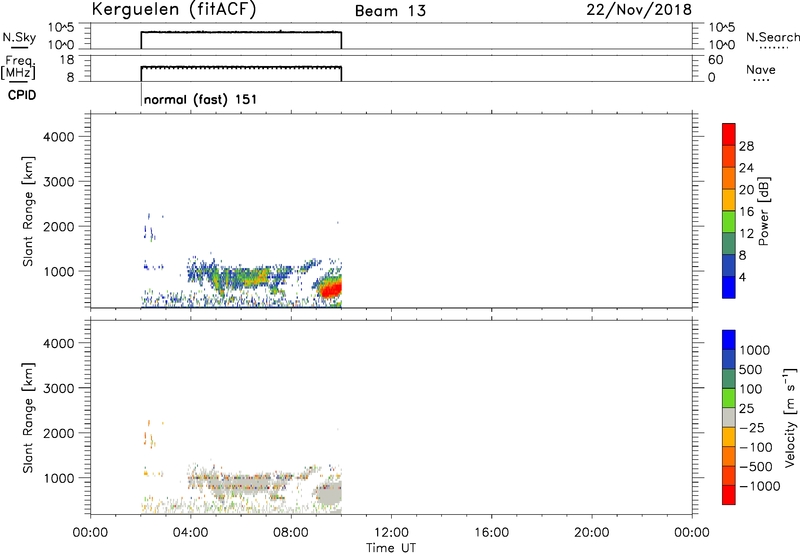Click the 'Power [dB]' colorbar label
Viewport: 800px width, 554px height.
point(763,211)
